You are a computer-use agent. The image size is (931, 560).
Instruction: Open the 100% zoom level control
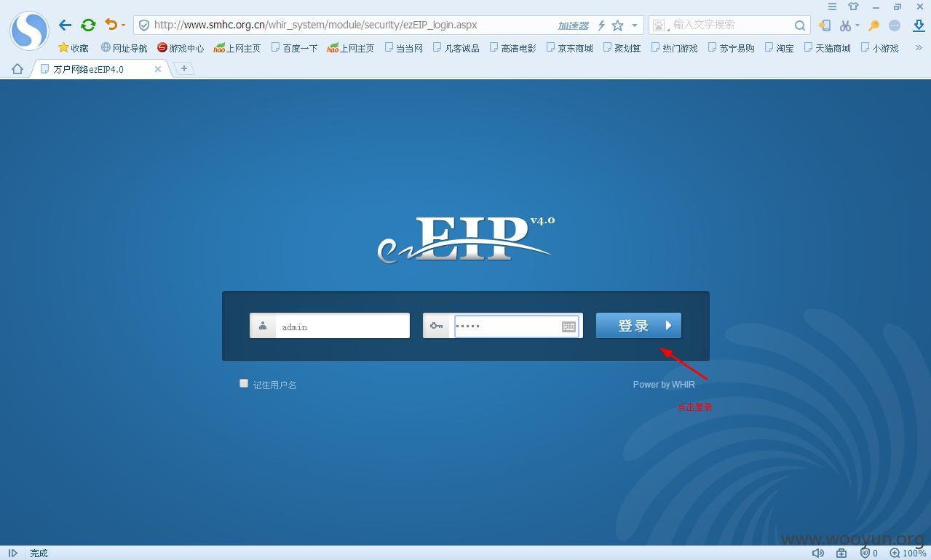[x=908, y=553]
